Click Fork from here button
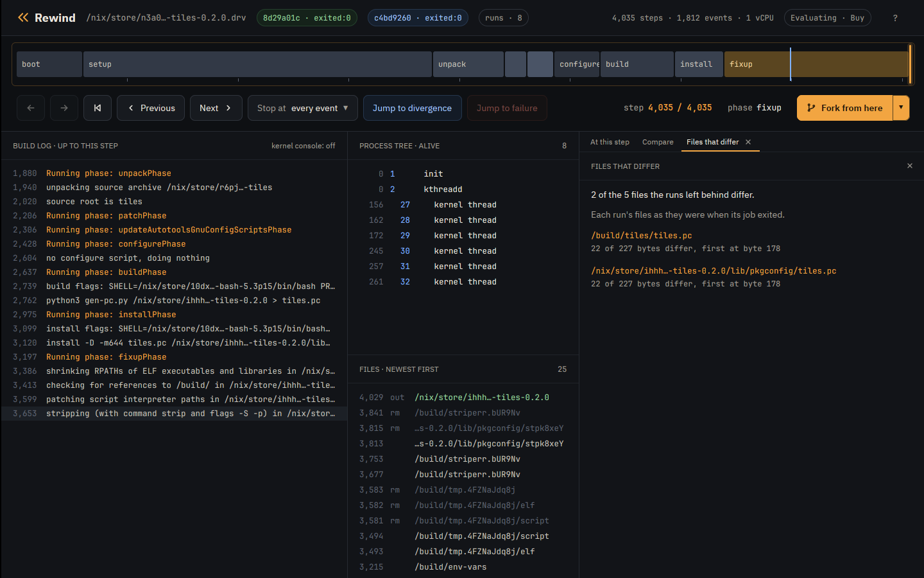Image resolution: width=924 pixels, height=578 pixels. 844,108
